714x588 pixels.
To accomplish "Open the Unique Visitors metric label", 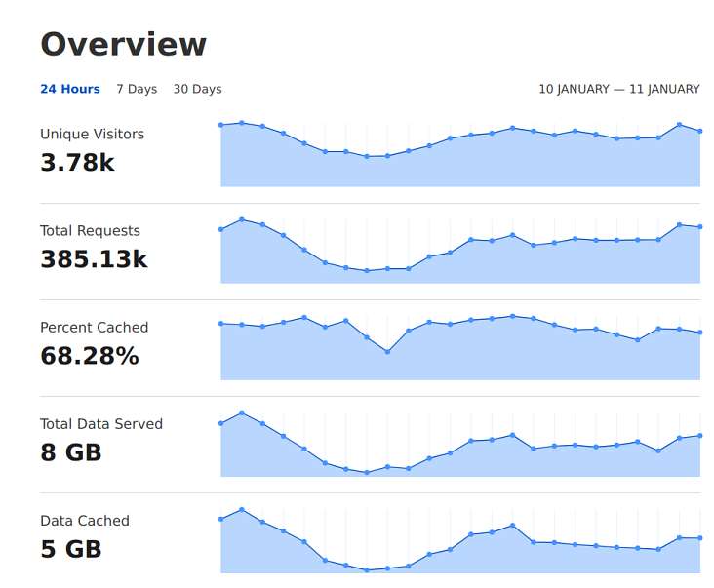I will 92,134.
